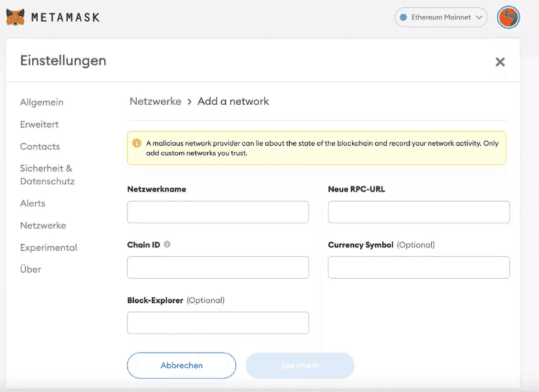Focus the Chain ID input field
Screen dimensions: 539x392
218,268
